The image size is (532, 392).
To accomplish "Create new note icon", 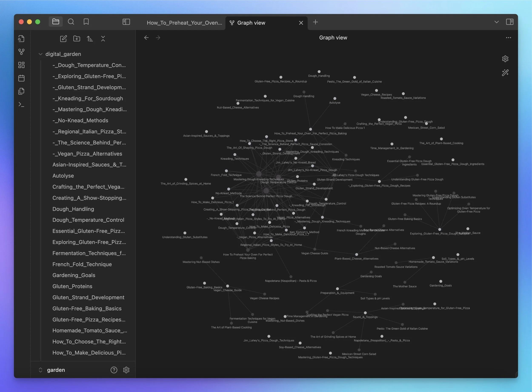I will [x=63, y=39].
